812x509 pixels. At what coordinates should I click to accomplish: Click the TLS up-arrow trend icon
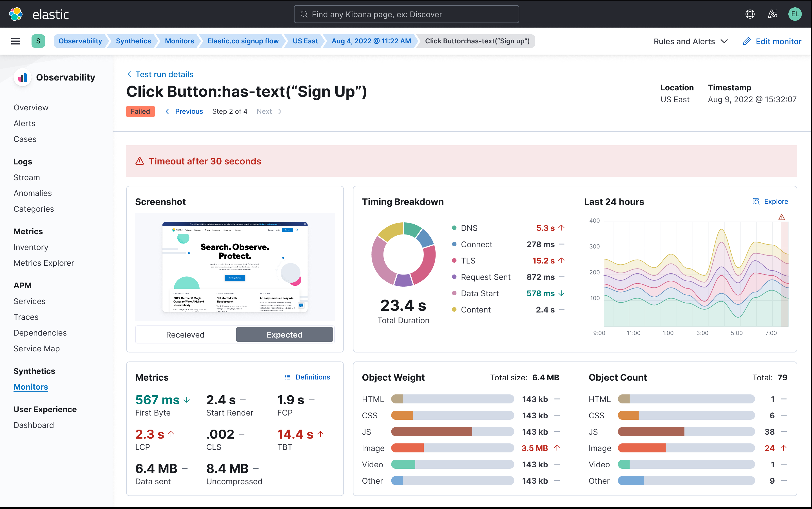click(x=561, y=261)
